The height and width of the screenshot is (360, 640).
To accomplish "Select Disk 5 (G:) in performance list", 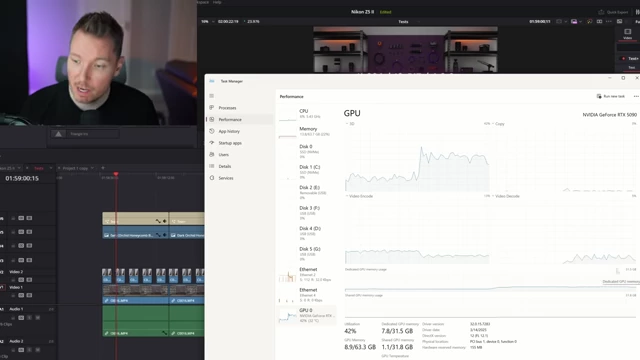I will (x=307, y=253).
